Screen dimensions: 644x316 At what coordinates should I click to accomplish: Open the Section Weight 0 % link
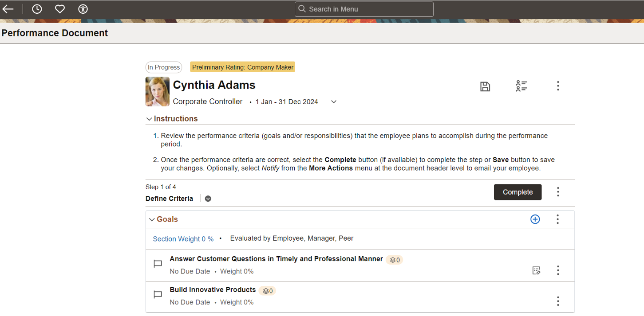(x=183, y=239)
